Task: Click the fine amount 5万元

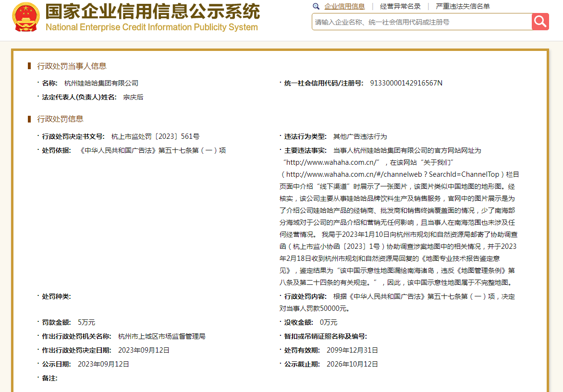Action: [x=86, y=322]
